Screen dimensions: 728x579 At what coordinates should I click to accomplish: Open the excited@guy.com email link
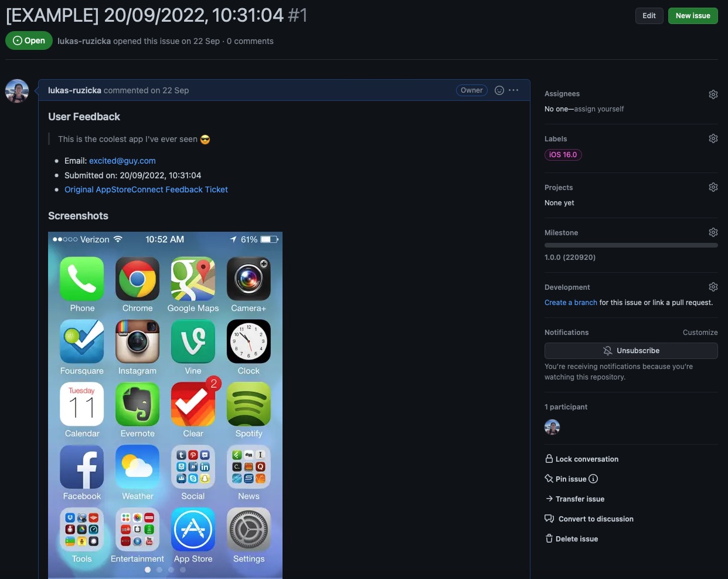123,161
